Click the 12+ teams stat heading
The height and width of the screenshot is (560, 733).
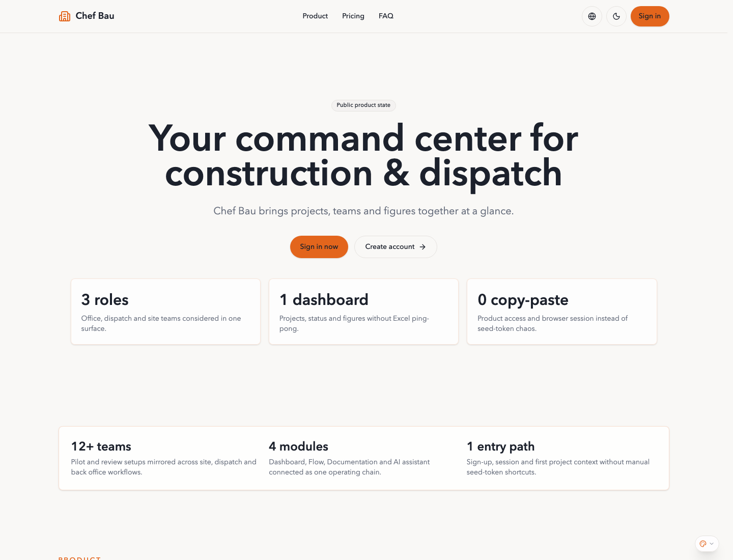click(101, 446)
